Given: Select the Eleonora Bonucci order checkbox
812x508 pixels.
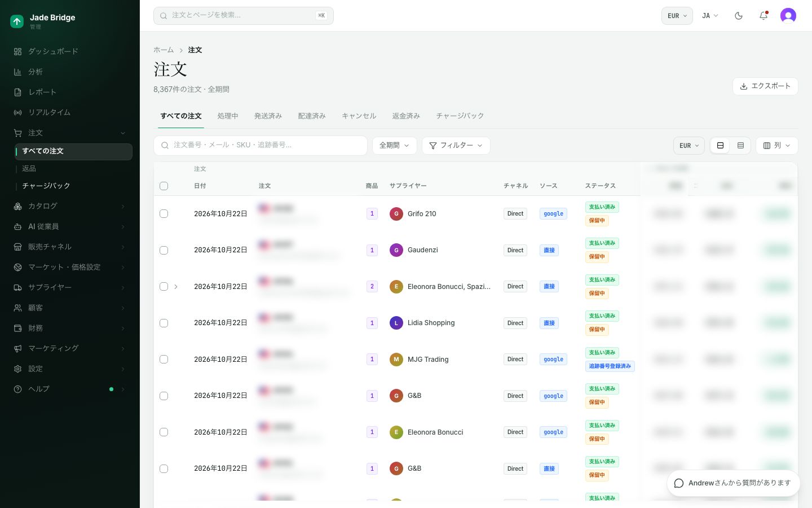Looking at the screenshot, I should point(164,432).
